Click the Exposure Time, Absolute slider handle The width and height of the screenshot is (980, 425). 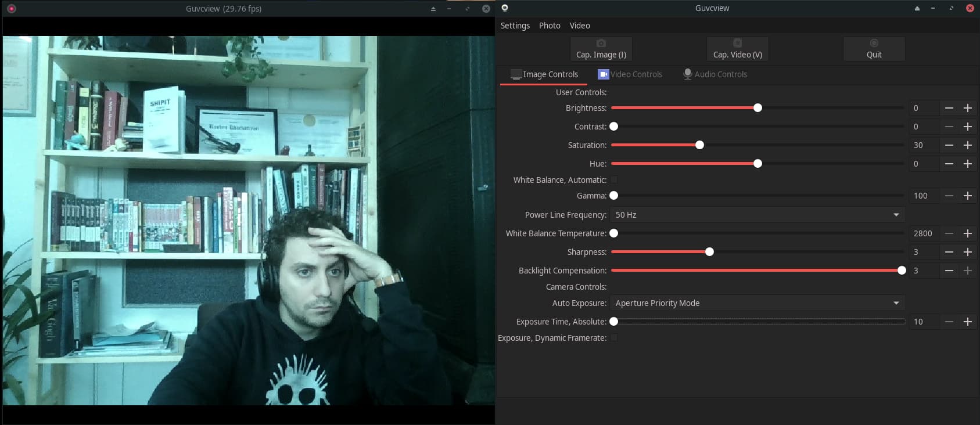click(x=613, y=322)
